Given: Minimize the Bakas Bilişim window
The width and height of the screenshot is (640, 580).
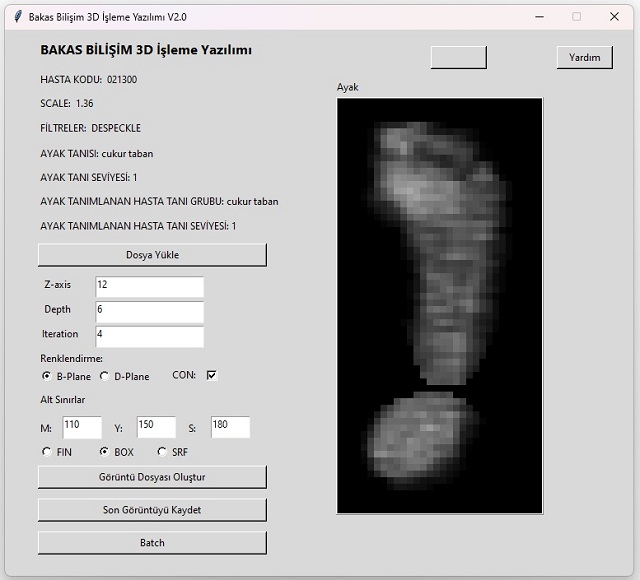Looking at the screenshot, I should pos(539,17).
